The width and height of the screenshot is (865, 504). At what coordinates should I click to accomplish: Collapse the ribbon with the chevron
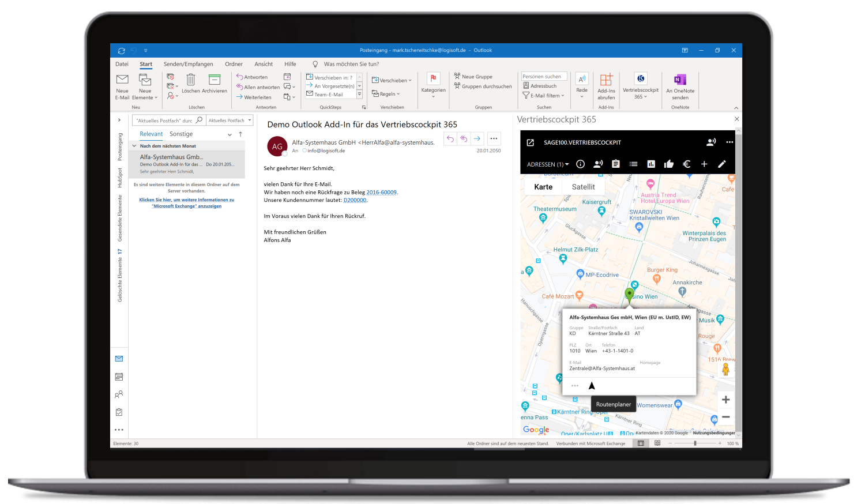[x=736, y=108]
